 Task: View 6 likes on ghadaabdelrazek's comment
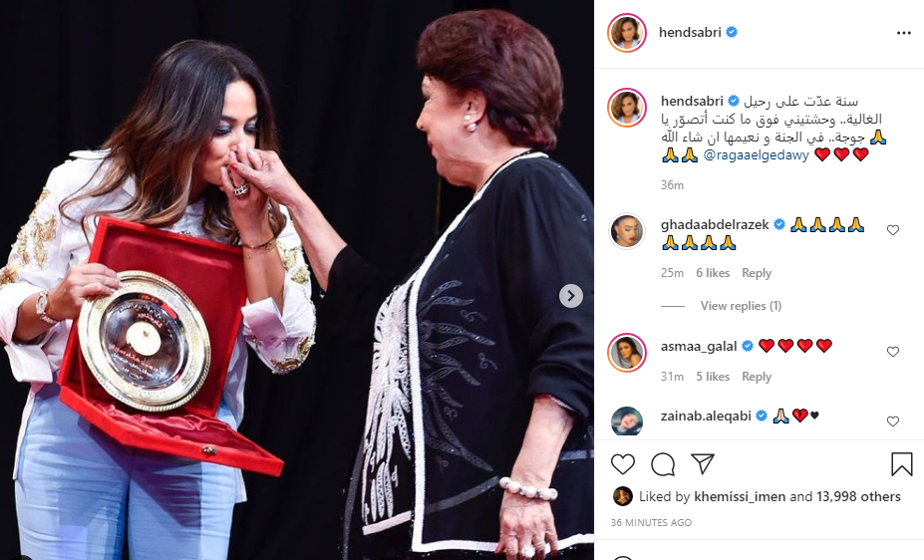pyautogui.click(x=713, y=273)
